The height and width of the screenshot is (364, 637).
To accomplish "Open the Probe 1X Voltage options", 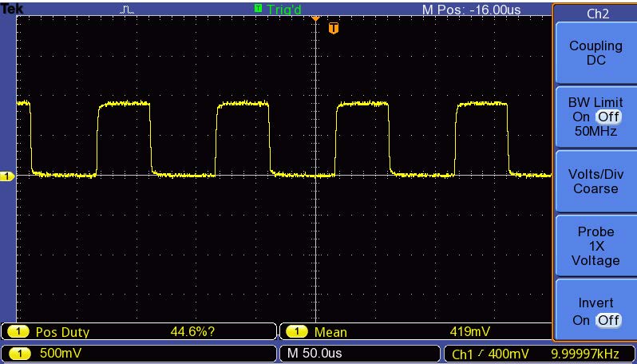I will [595, 247].
